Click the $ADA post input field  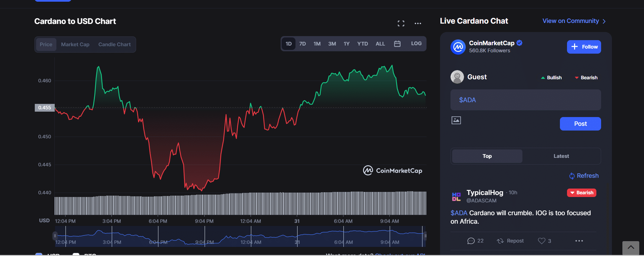[x=526, y=100]
